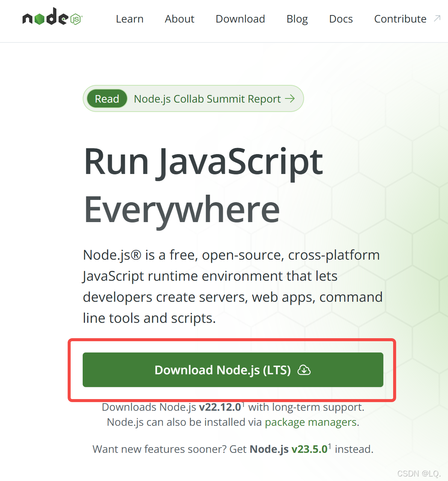The height and width of the screenshot is (481, 448).
Task: Open Node.js Collab Summit Report link
Action: tap(207, 99)
